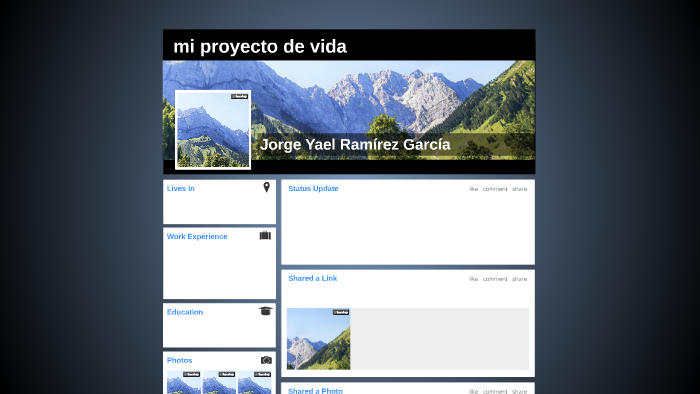Click the camera icon in Photos
This screenshot has width=700, height=394.
[x=266, y=360]
